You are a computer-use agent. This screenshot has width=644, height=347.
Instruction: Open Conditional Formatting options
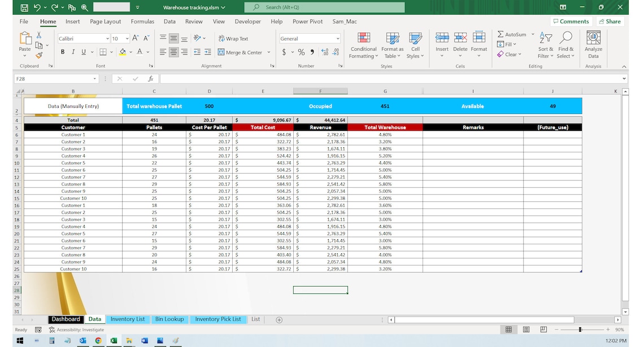click(x=363, y=45)
